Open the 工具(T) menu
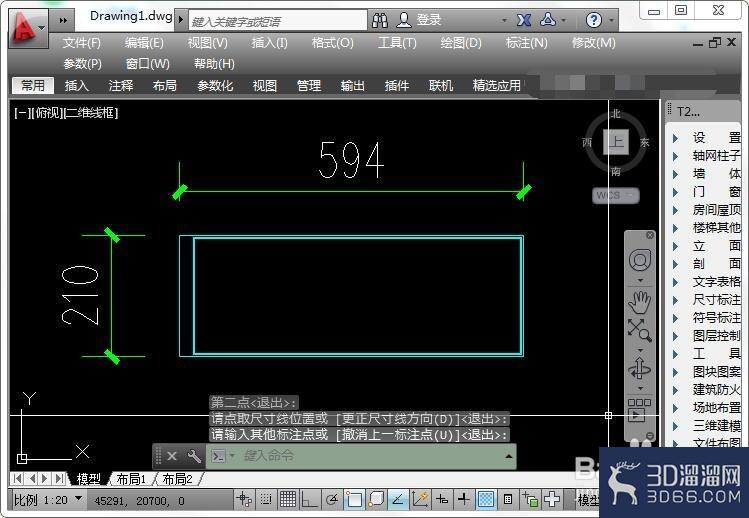 (x=396, y=43)
